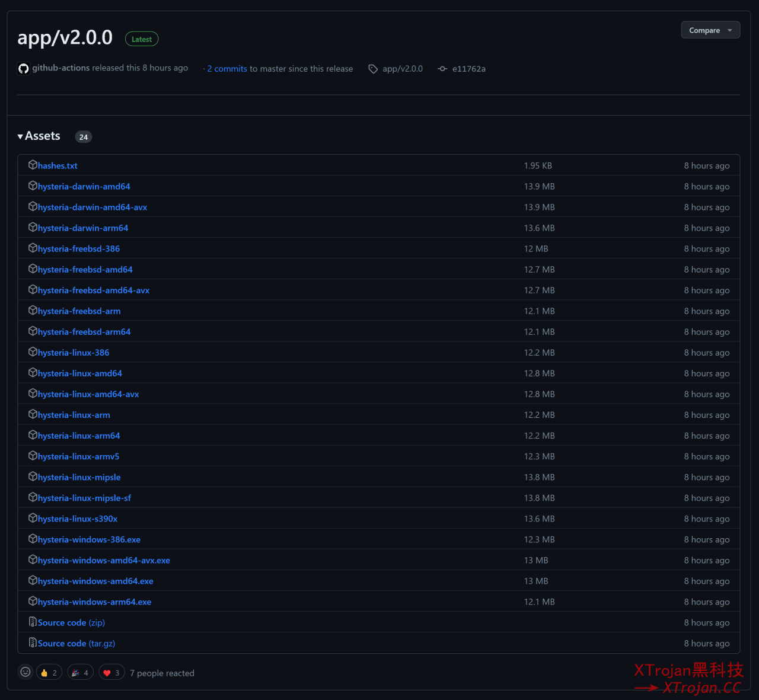Download hysteria-darwin-arm64 asset
The height and width of the screenshot is (700, 759).
[83, 228]
